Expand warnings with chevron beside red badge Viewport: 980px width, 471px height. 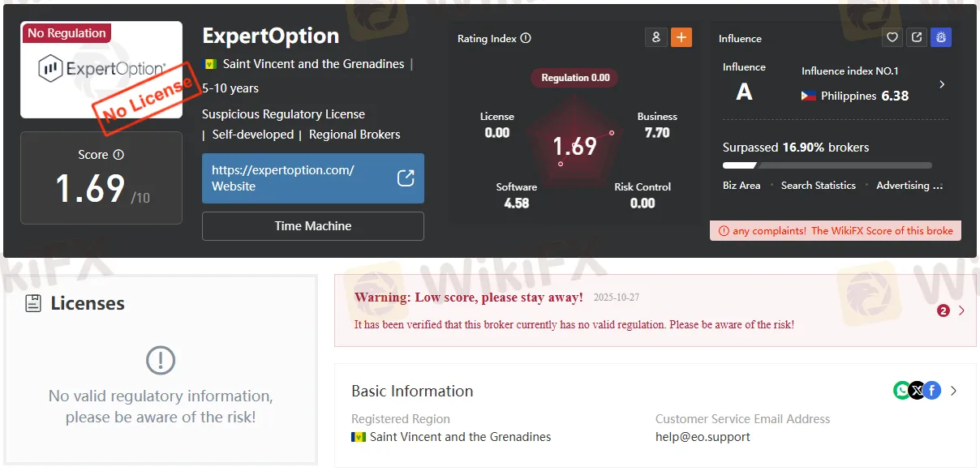click(x=962, y=310)
